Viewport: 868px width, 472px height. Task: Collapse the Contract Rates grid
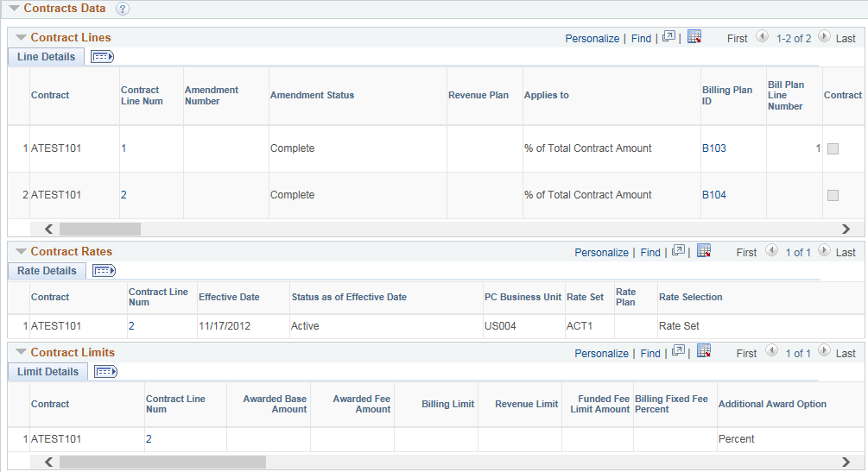tap(21, 252)
